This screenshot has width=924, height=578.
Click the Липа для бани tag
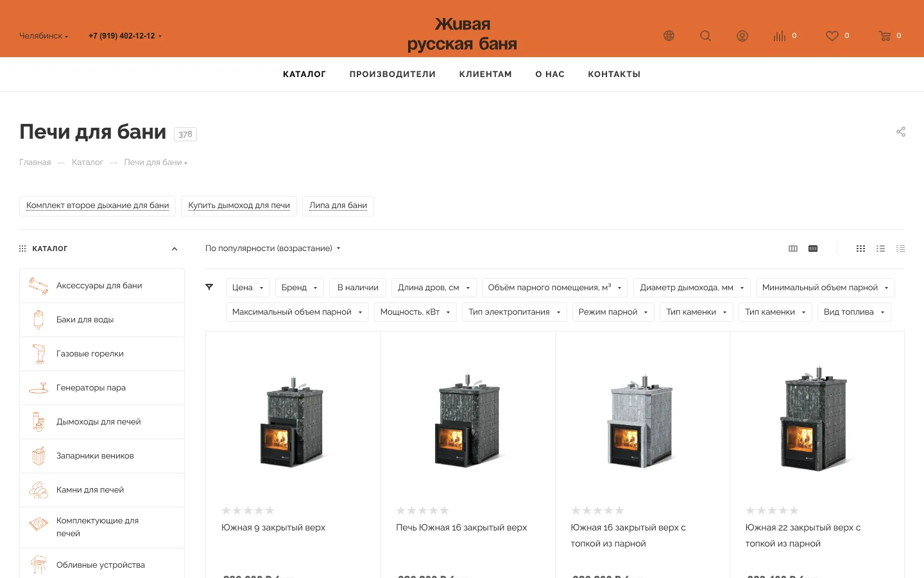click(338, 206)
